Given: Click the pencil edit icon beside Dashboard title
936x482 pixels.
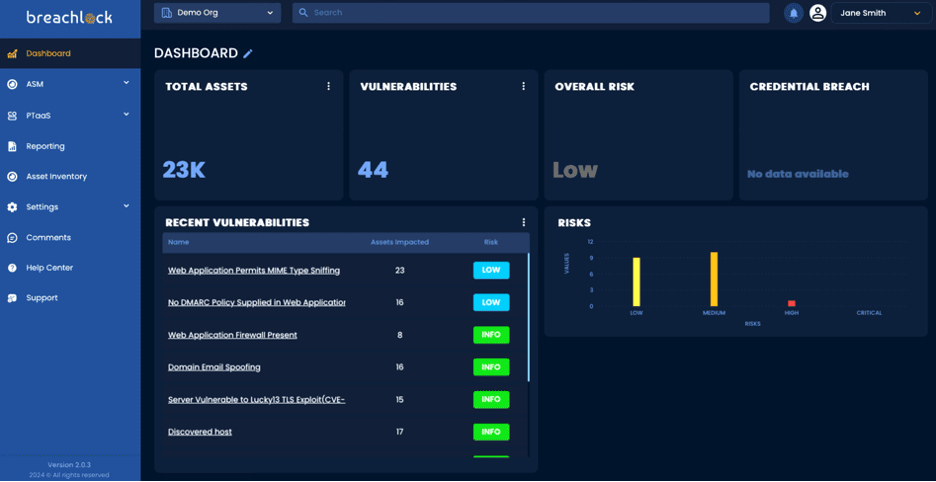Looking at the screenshot, I should coord(248,54).
